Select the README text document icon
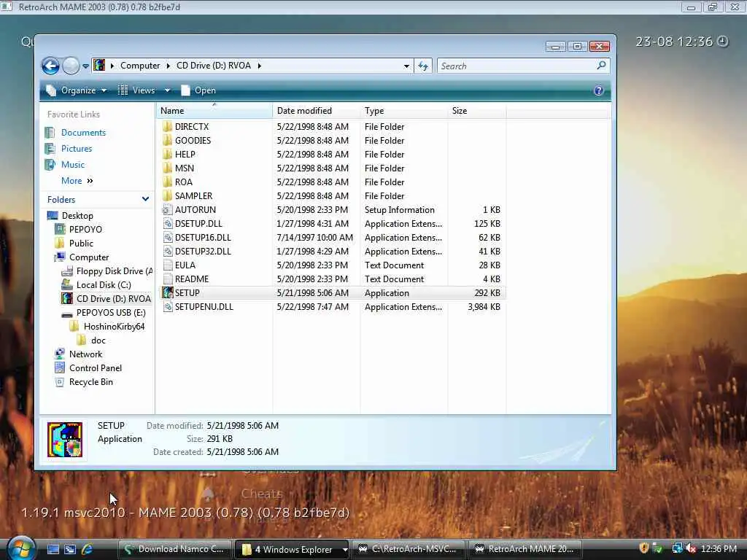747x560 pixels. (x=167, y=279)
